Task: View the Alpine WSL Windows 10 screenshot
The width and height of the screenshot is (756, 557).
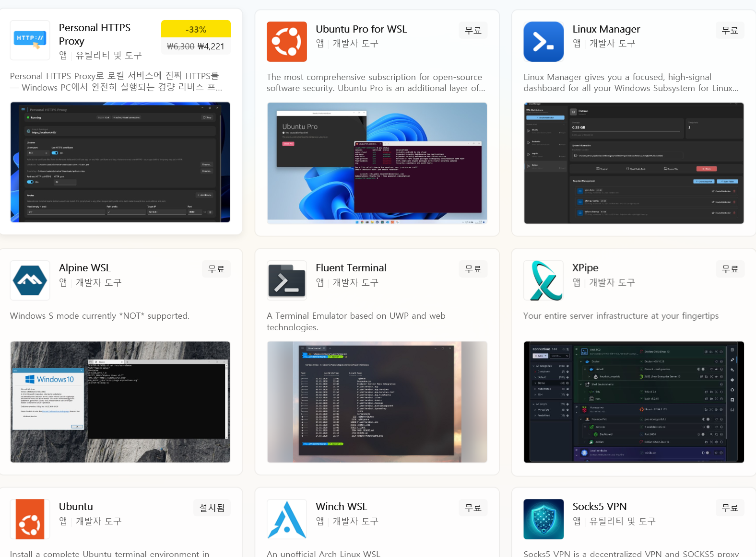Action: (120, 402)
